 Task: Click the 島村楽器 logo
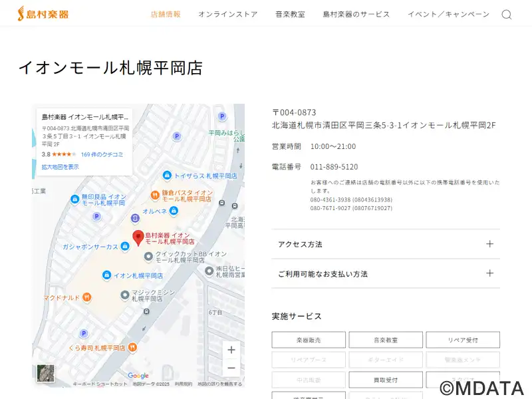click(43, 14)
